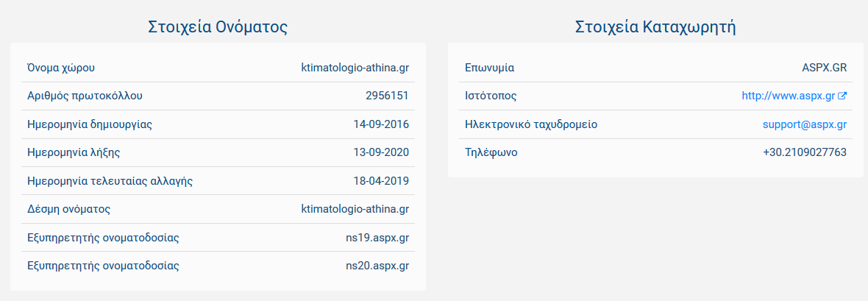The height and width of the screenshot is (301, 868).
Task: Click the Αριθμός πρωτοκόλλου label
Action: [85, 96]
